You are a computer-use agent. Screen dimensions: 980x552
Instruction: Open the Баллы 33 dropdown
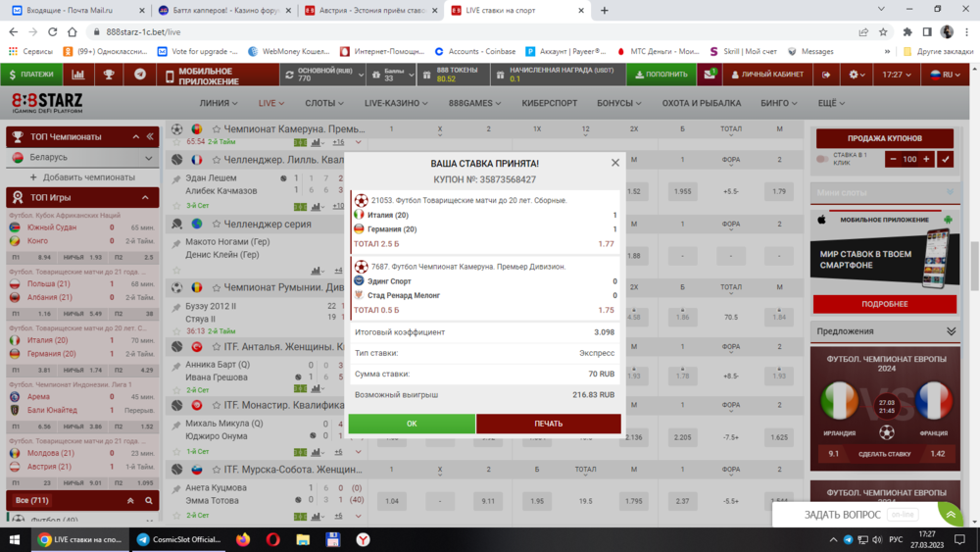(x=391, y=75)
